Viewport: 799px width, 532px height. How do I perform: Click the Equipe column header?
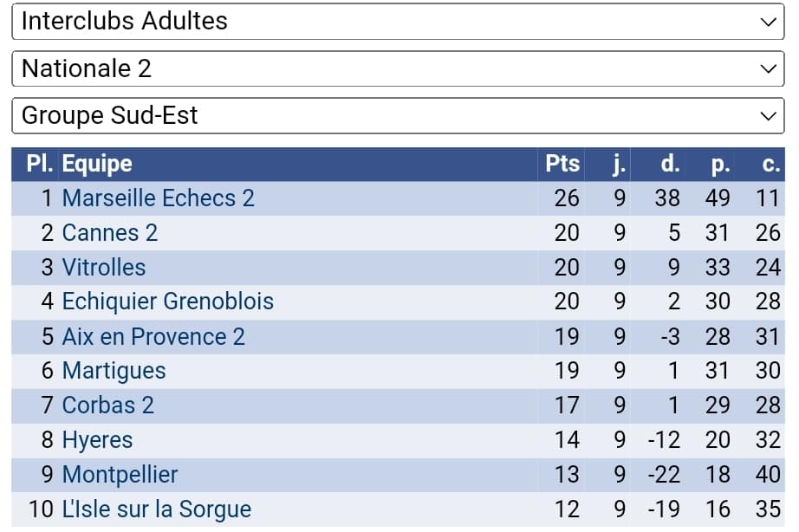(x=97, y=164)
